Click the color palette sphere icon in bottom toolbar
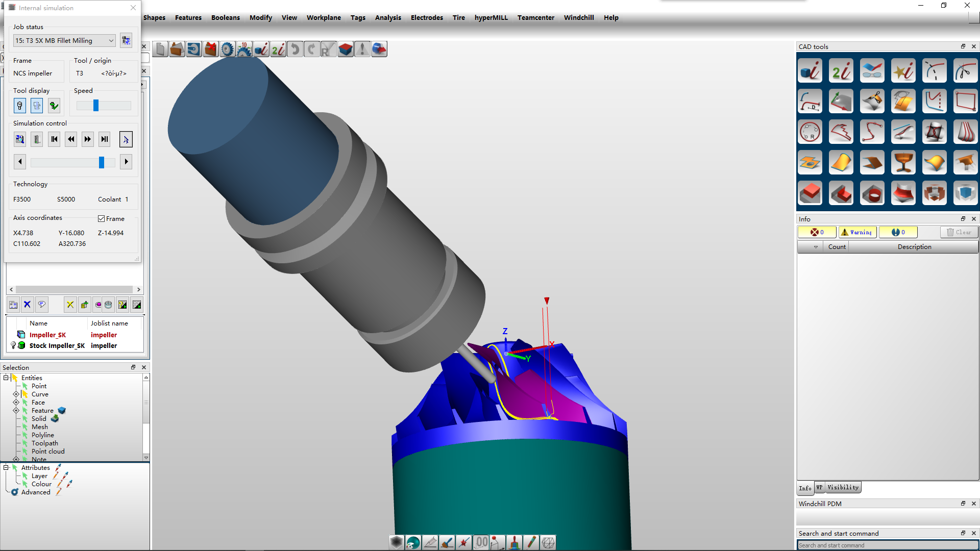The width and height of the screenshot is (980, 551). click(x=413, y=542)
